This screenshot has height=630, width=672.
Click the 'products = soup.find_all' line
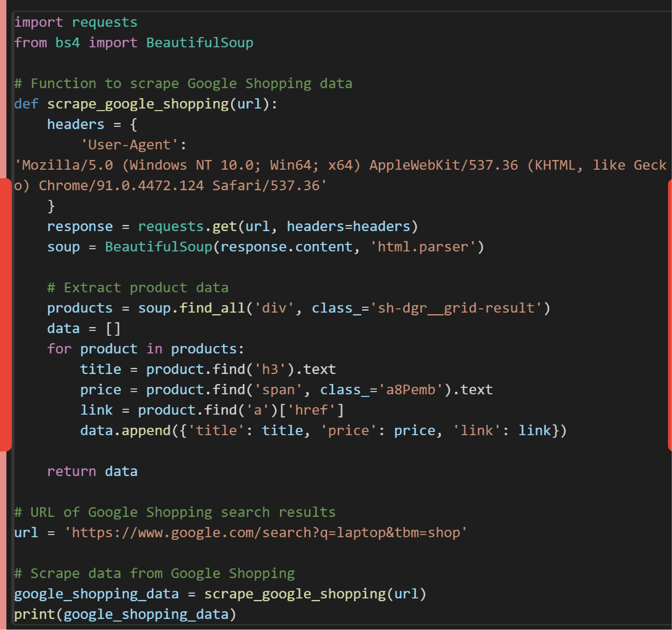coord(299,308)
